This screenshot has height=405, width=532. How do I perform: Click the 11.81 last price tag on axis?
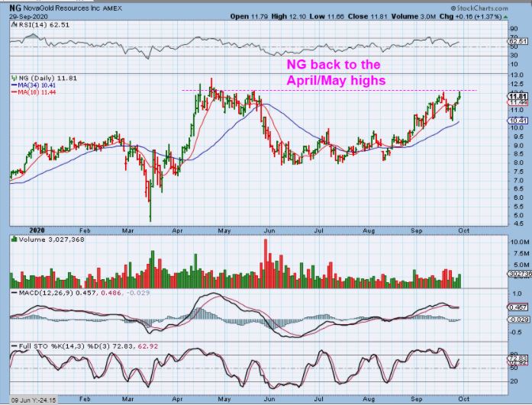coord(517,96)
